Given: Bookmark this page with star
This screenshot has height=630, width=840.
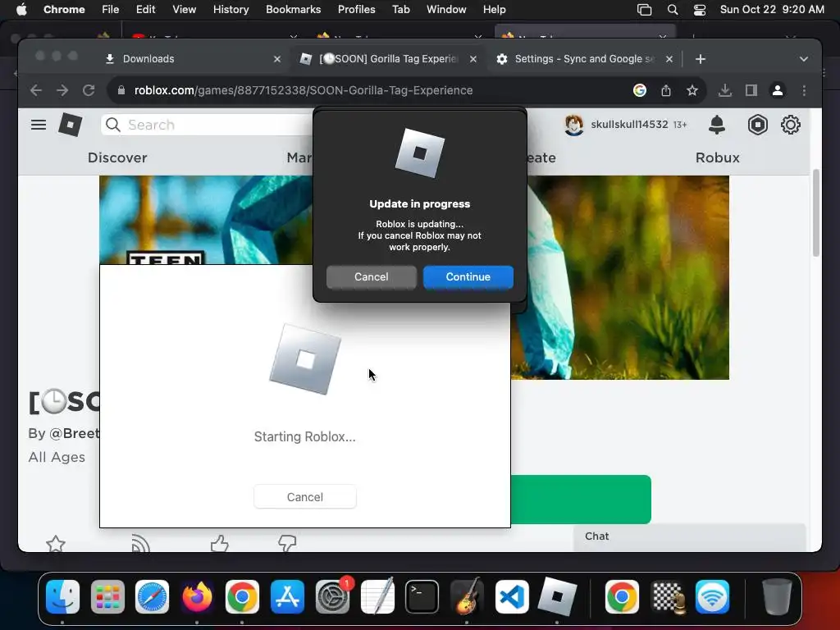Looking at the screenshot, I should (x=692, y=90).
